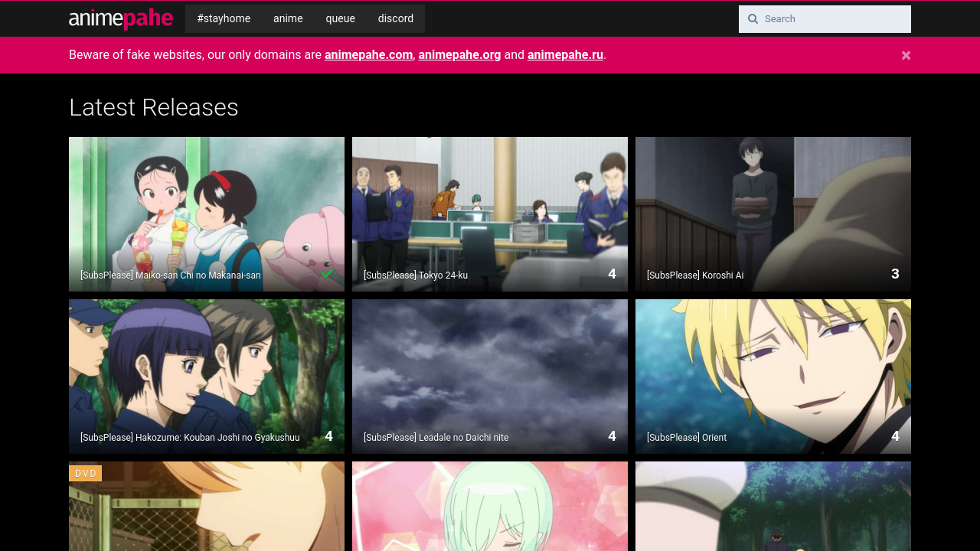Follow the animepahe.com link
The height and width of the screenshot is (551, 980).
pos(368,55)
